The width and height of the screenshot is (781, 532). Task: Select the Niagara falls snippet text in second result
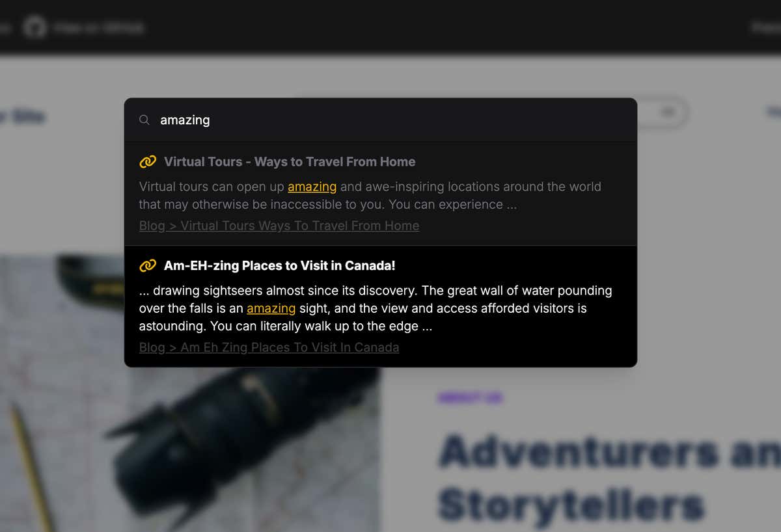[x=376, y=308]
